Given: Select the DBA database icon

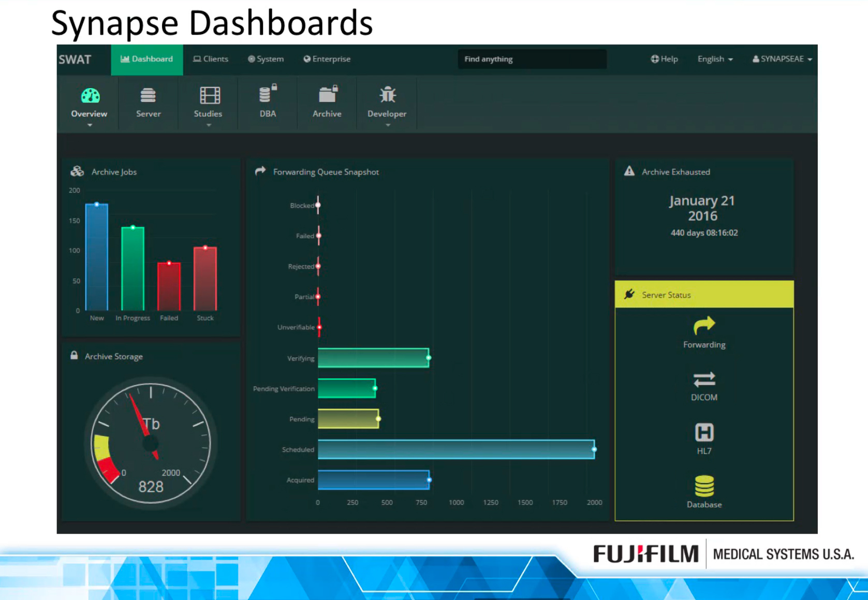Looking at the screenshot, I should click(267, 95).
